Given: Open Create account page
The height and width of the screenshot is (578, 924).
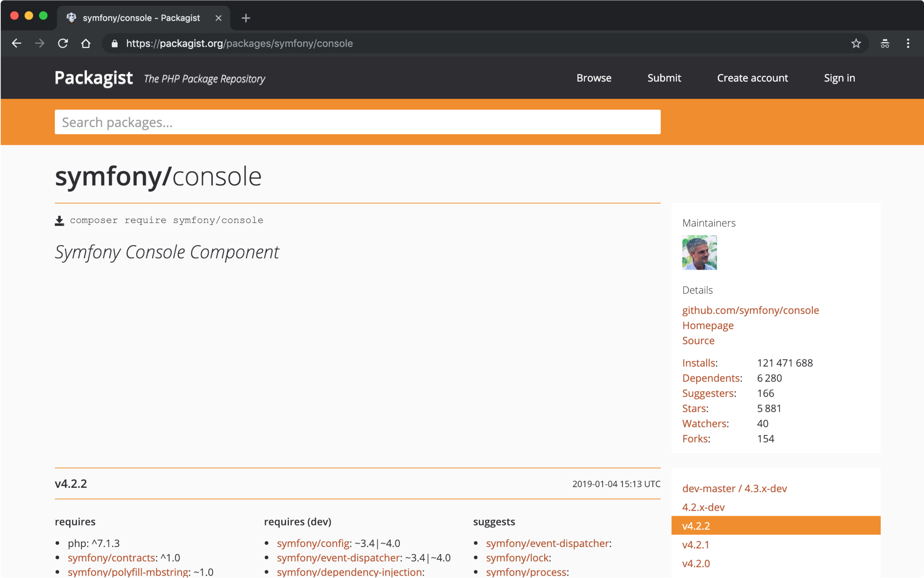Looking at the screenshot, I should tap(752, 78).
